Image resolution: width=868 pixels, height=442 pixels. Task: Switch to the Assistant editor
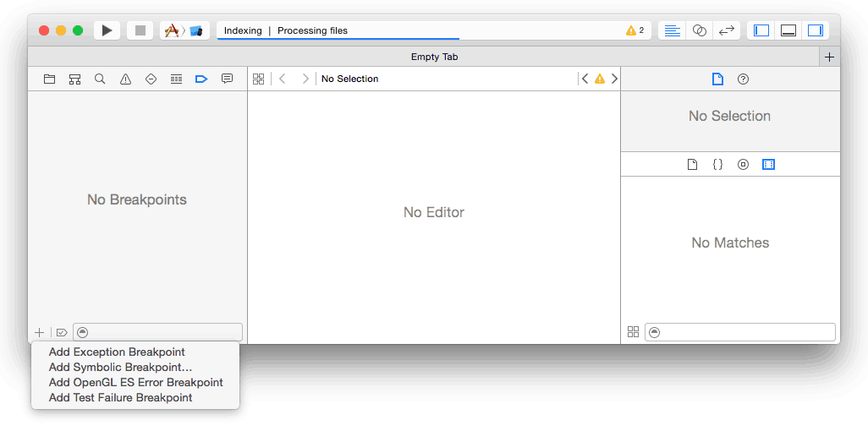click(x=700, y=30)
